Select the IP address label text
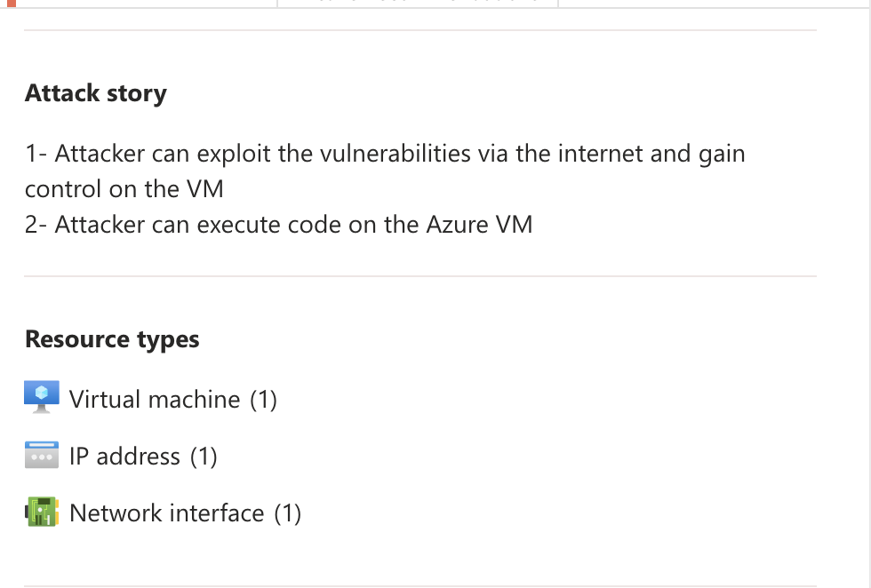This screenshot has width=871, height=588. tap(124, 457)
